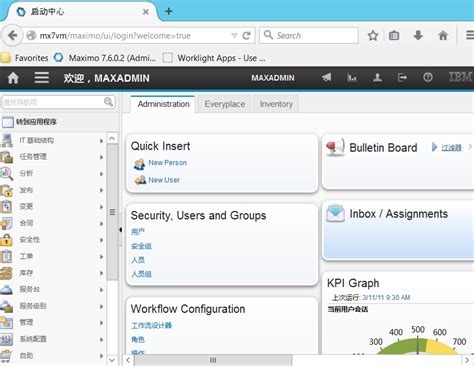Reload the page with refresh icon

[246, 35]
